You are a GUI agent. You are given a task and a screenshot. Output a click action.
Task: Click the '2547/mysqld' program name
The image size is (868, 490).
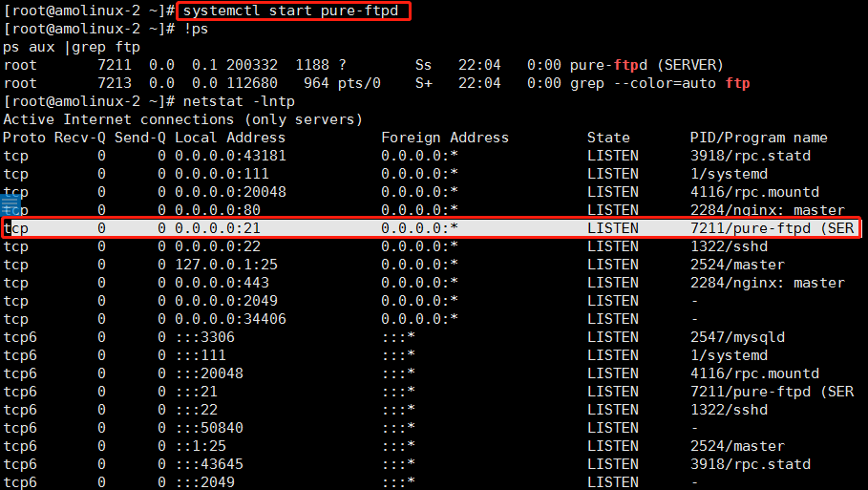point(737,338)
